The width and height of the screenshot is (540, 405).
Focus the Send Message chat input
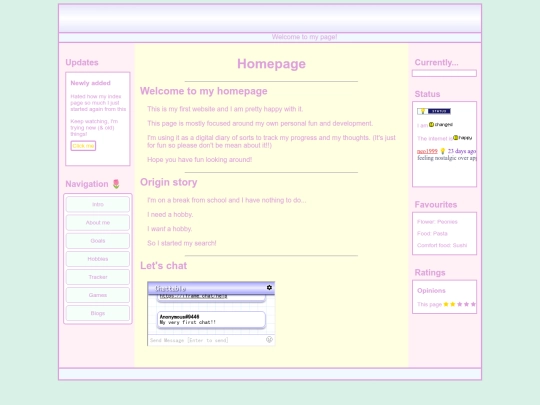pyautogui.click(x=207, y=340)
